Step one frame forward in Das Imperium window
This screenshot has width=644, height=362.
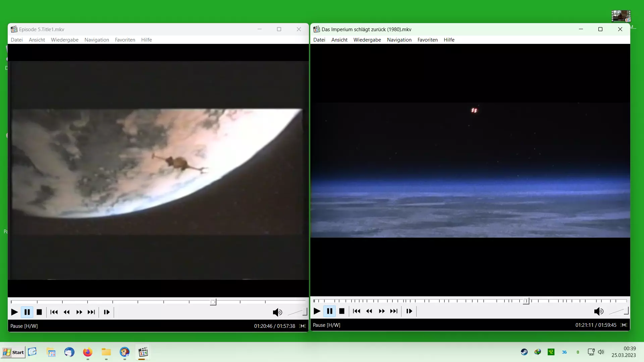click(x=409, y=311)
